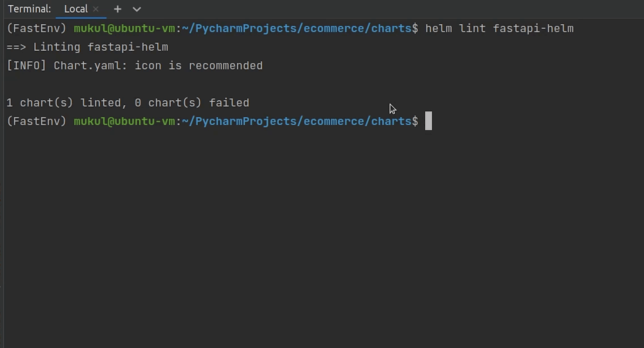Expand the terminal sessions dropdown chevron
Image resolution: width=644 pixels, height=348 pixels.
pos(137,9)
